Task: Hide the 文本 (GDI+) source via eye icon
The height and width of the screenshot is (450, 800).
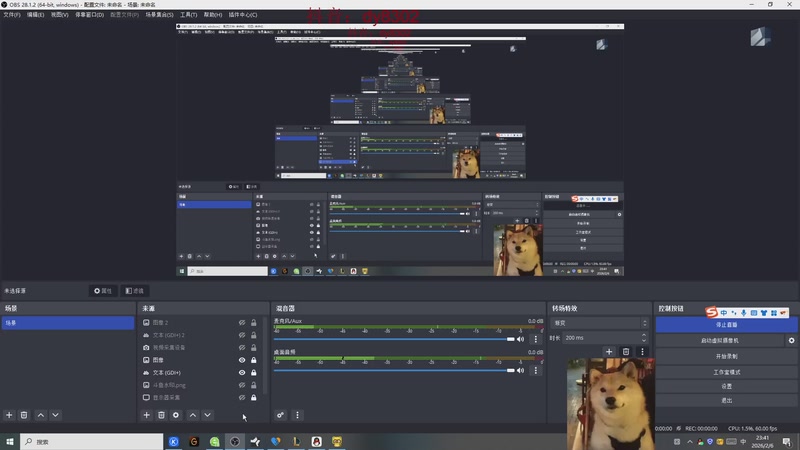Action: [242, 372]
